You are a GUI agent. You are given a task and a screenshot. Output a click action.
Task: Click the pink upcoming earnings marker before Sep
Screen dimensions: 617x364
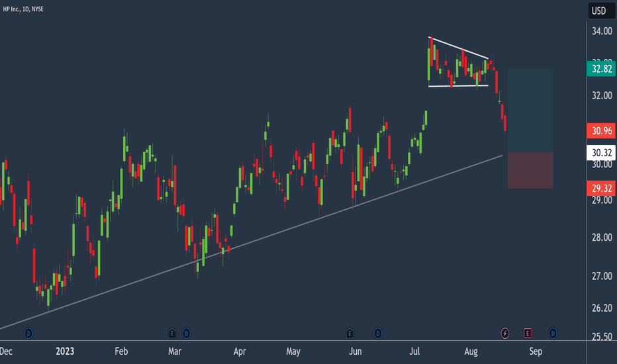[528, 334]
